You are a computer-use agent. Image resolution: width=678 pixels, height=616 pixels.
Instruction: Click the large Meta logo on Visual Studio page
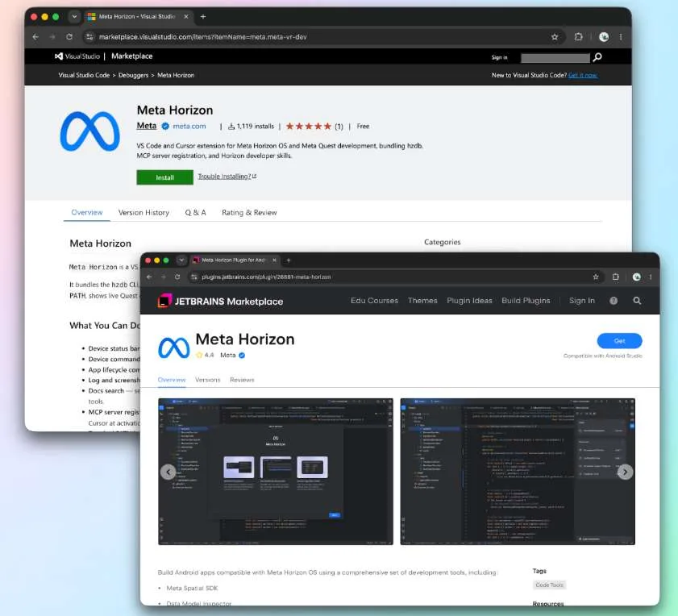coord(90,131)
